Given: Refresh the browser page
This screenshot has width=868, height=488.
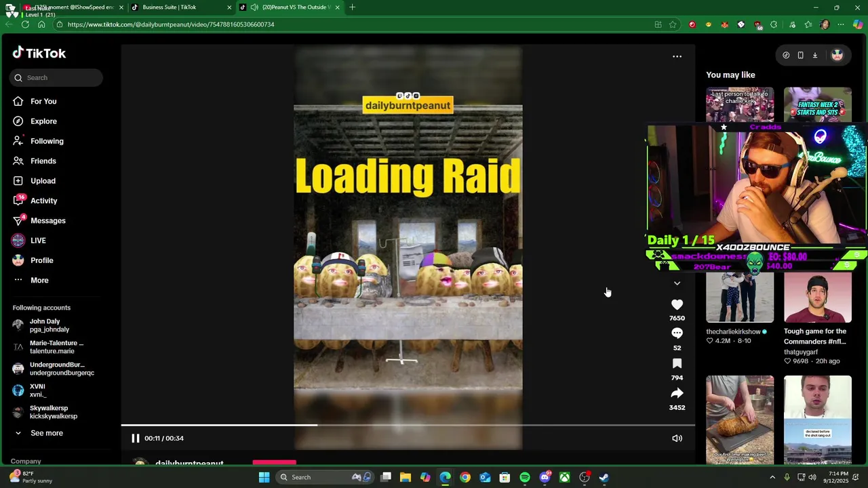Looking at the screenshot, I should (x=25, y=24).
